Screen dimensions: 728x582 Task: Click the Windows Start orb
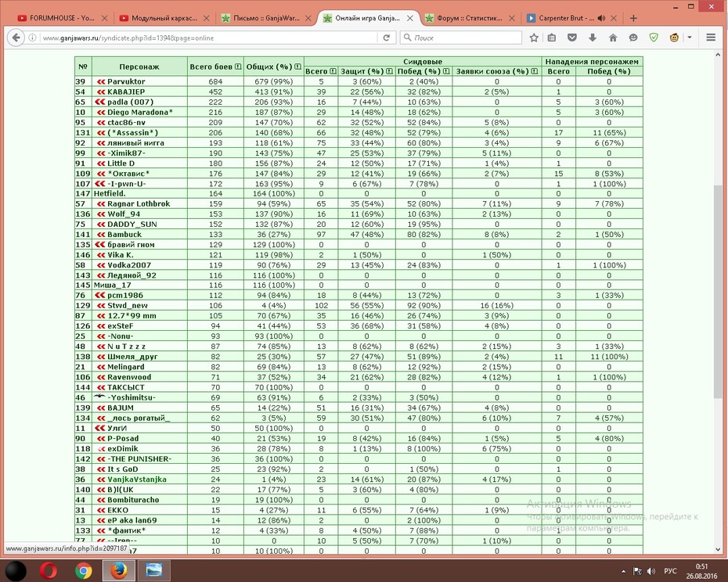pyautogui.click(x=16, y=571)
